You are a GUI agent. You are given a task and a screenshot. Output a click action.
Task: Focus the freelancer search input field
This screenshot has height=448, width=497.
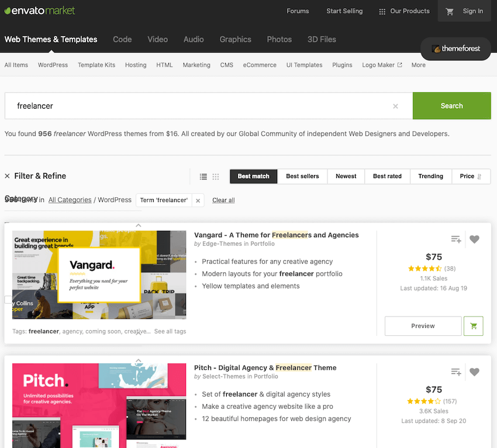[209, 106]
